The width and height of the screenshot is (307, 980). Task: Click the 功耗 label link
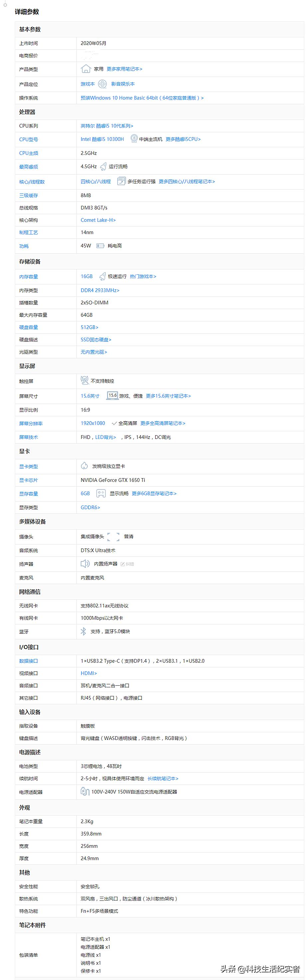tap(24, 246)
